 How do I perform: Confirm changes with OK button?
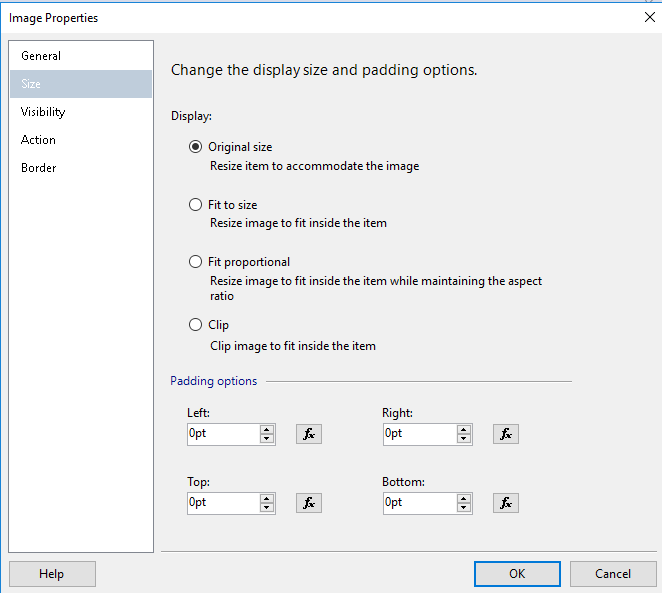[517, 574]
